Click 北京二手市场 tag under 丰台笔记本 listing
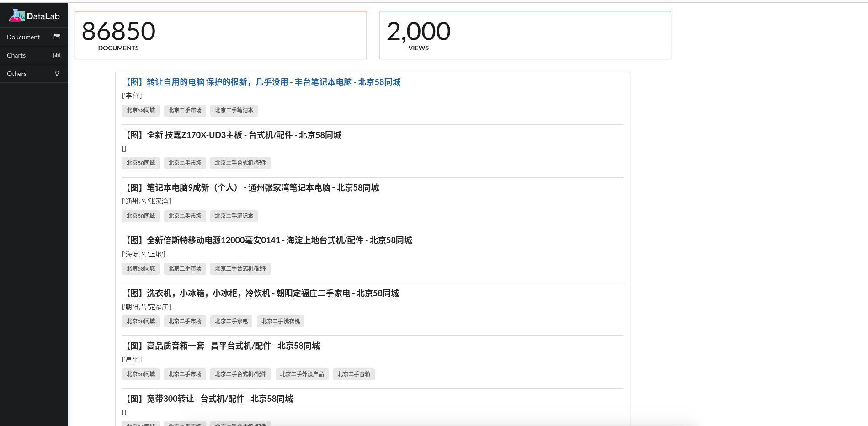 tap(185, 111)
